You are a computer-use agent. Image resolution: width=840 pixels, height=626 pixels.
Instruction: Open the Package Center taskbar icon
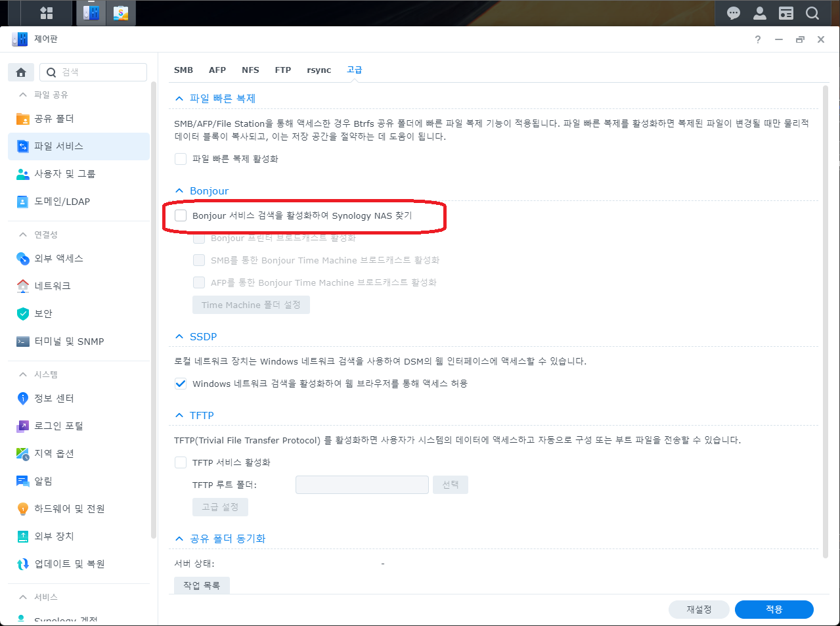tap(121, 13)
